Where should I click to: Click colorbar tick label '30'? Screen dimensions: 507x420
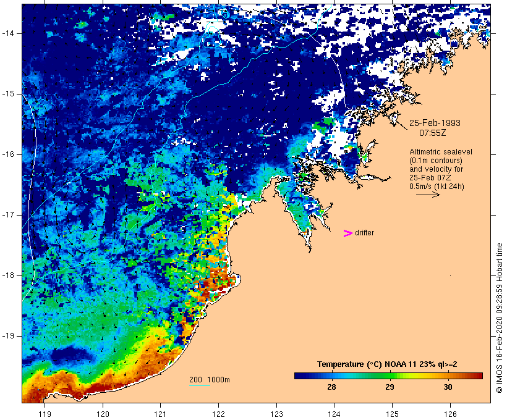click(x=448, y=387)
